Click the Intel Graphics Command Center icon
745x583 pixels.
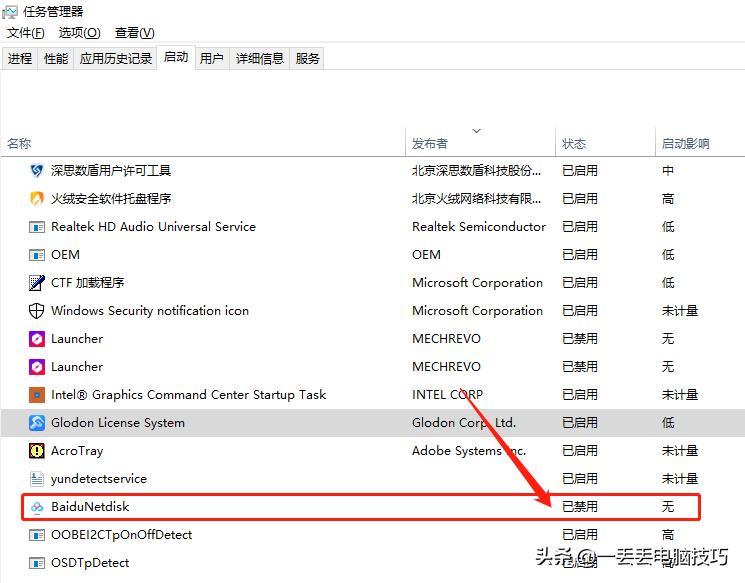point(37,395)
